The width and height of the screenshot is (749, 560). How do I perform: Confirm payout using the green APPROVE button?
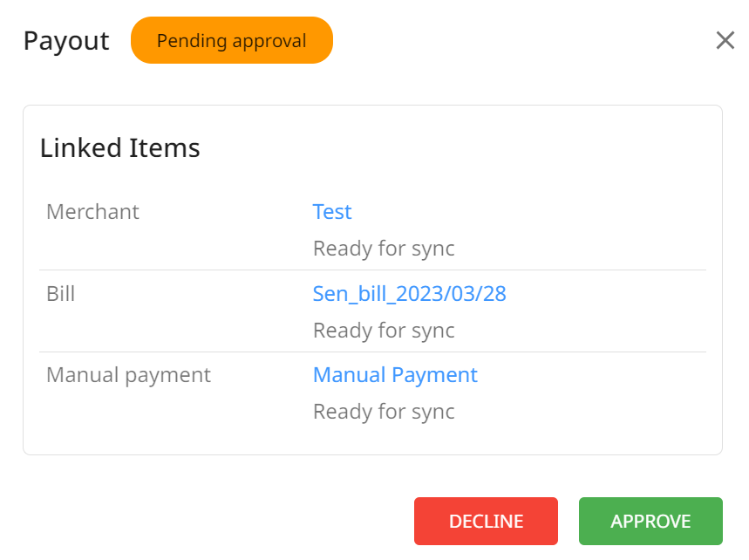[x=650, y=521]
